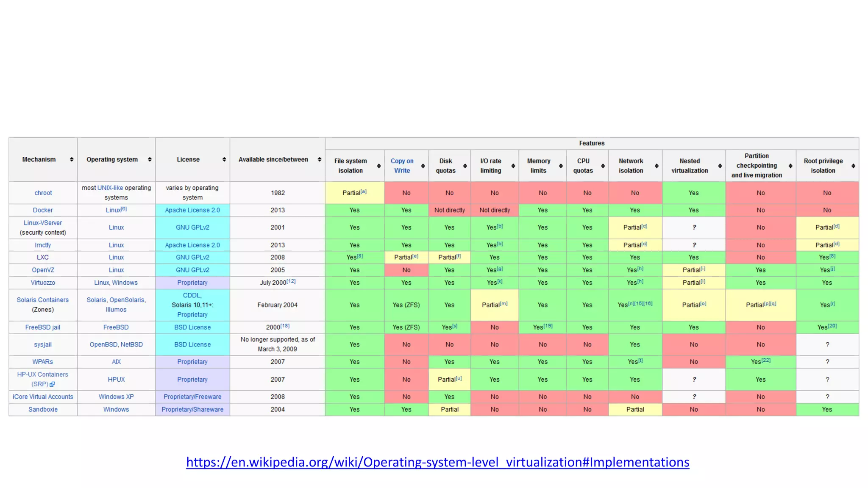Open the chroot mechanism link
The height and width of the screenshot is (488, 868).
tap(43, 193)
